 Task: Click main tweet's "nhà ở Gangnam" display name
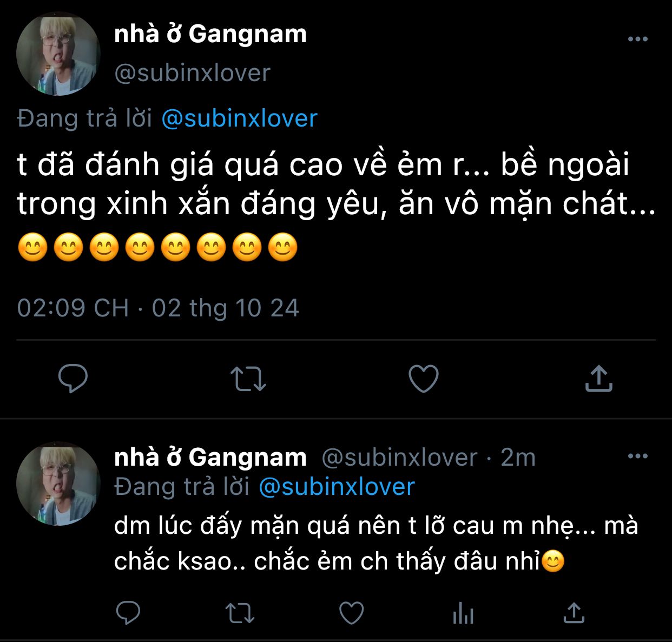(x=210, y=34)
